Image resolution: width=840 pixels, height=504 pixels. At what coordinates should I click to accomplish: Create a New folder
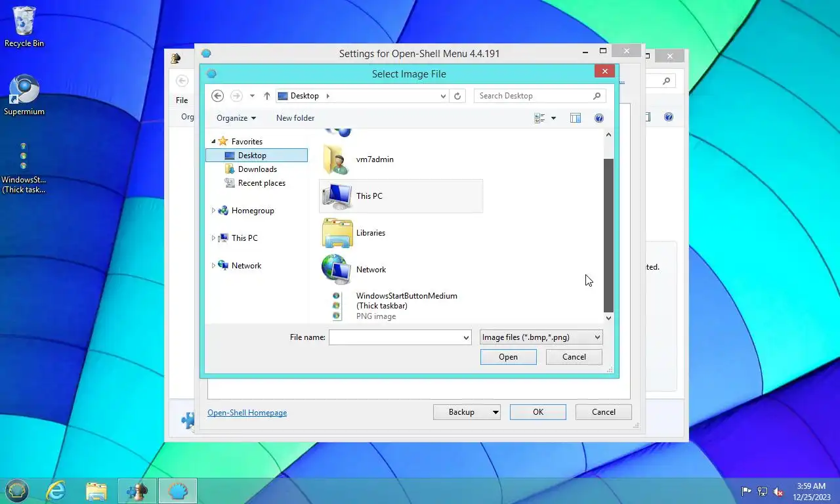tap(295, 118)
